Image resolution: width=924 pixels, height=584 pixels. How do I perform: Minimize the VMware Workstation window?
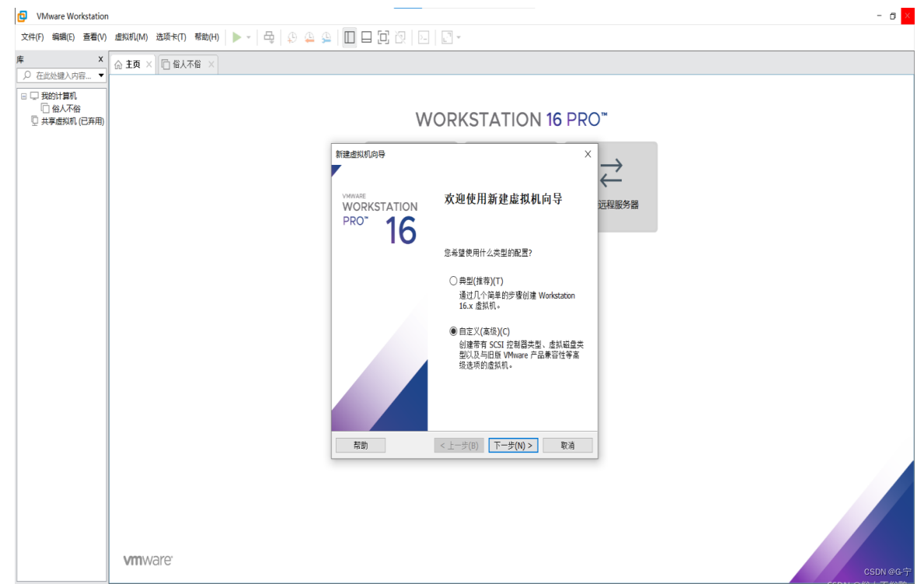879,16
